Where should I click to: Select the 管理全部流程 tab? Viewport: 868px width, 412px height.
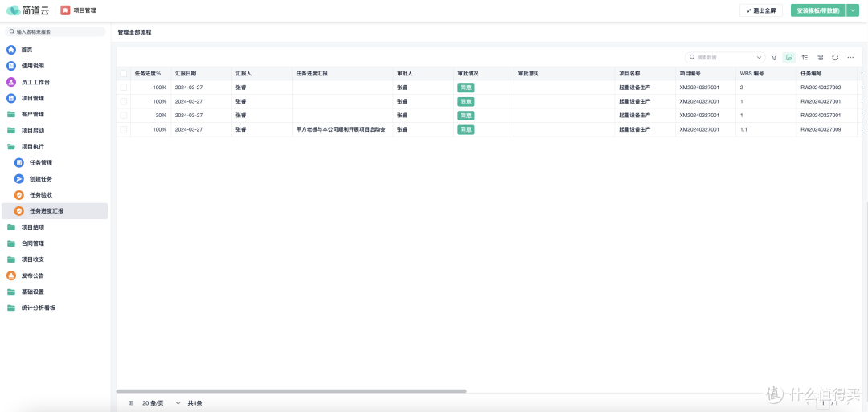[x=134, y=33]
